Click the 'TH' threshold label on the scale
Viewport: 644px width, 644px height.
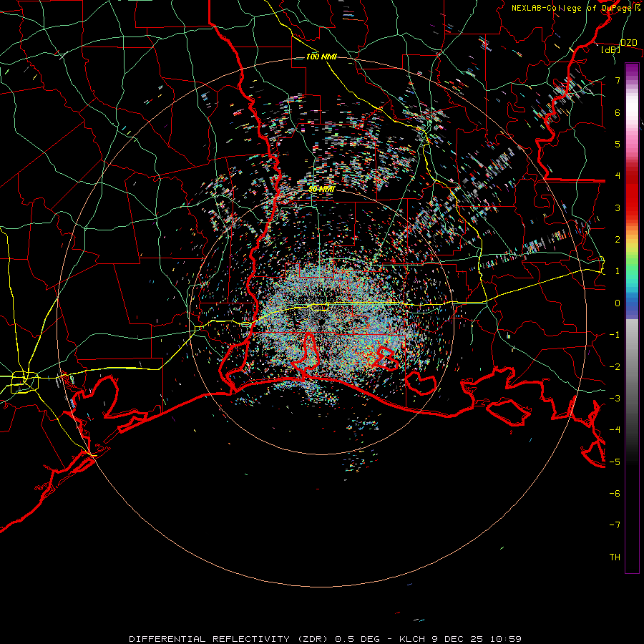tap(615, 557)
